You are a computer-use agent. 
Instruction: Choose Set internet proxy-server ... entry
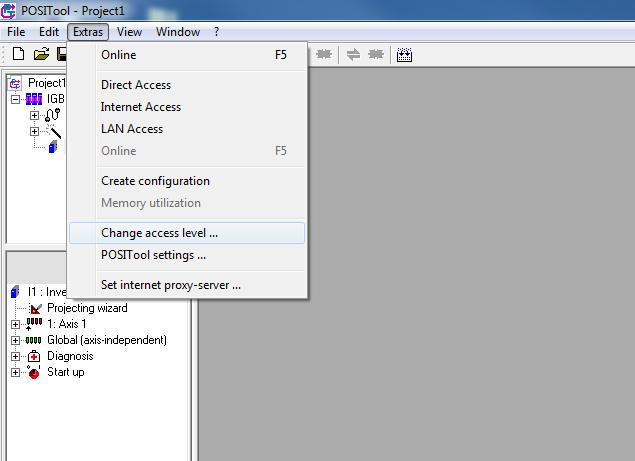coord(187,285)
